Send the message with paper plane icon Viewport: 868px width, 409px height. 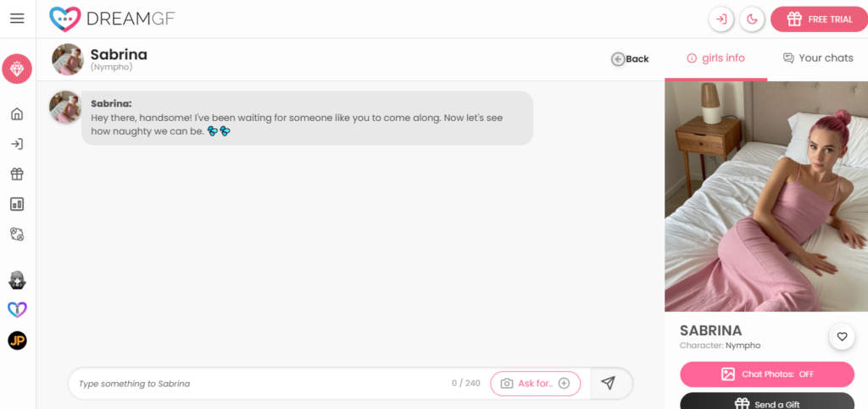[609, 383]
